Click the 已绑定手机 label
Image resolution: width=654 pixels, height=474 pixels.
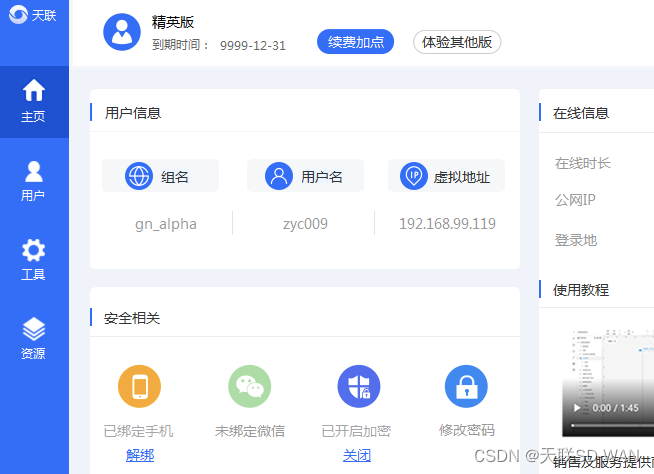[x=138, y=431]
